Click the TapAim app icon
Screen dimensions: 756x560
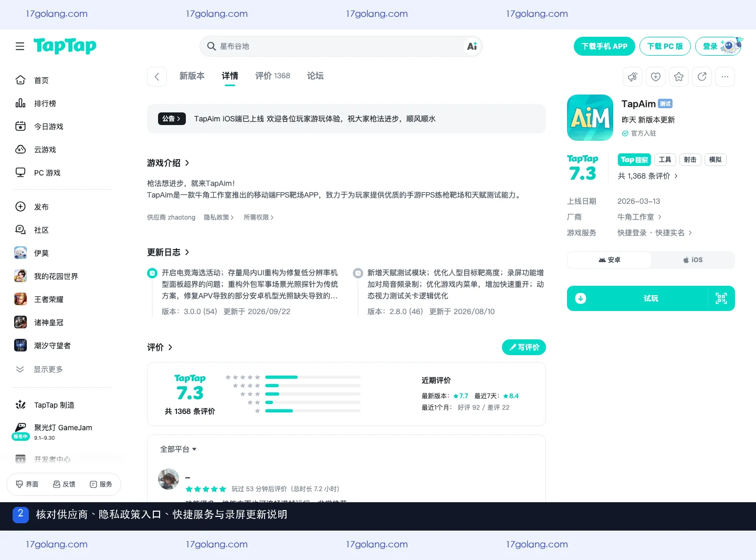click(590, 118)
